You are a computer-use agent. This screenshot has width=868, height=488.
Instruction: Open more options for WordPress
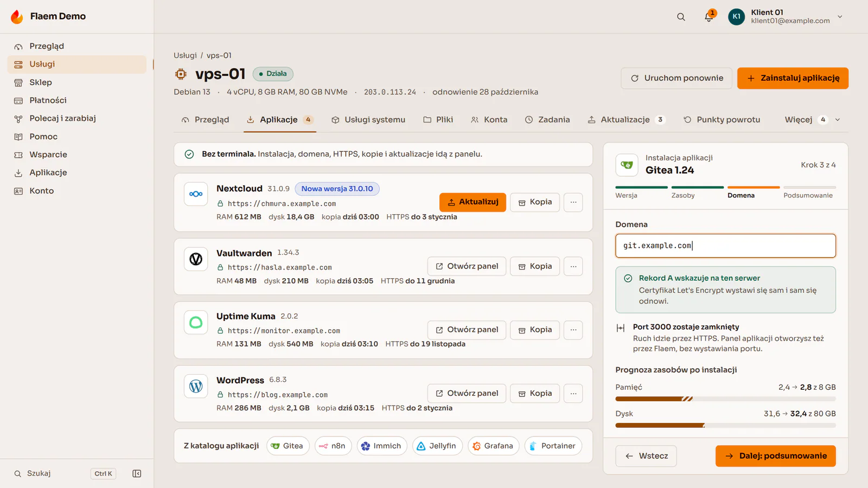click(x=573, y=394)
